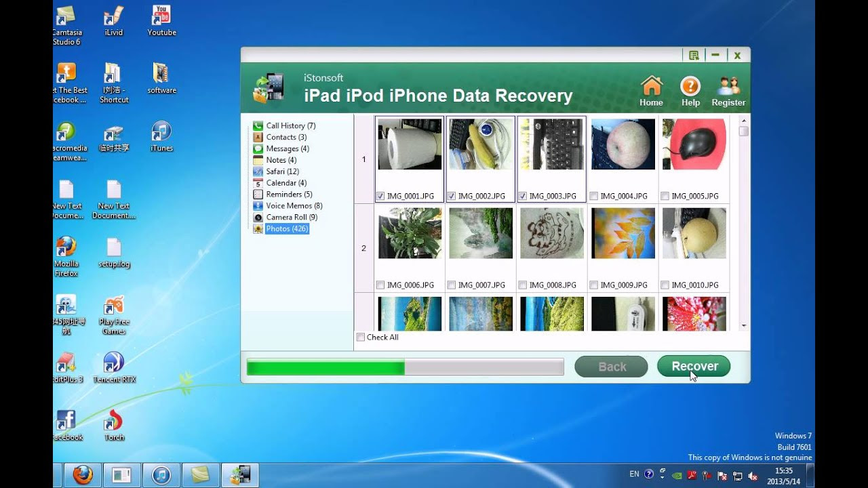
Task: Select the Torch browser desktop icon
Action: point(114,426)
